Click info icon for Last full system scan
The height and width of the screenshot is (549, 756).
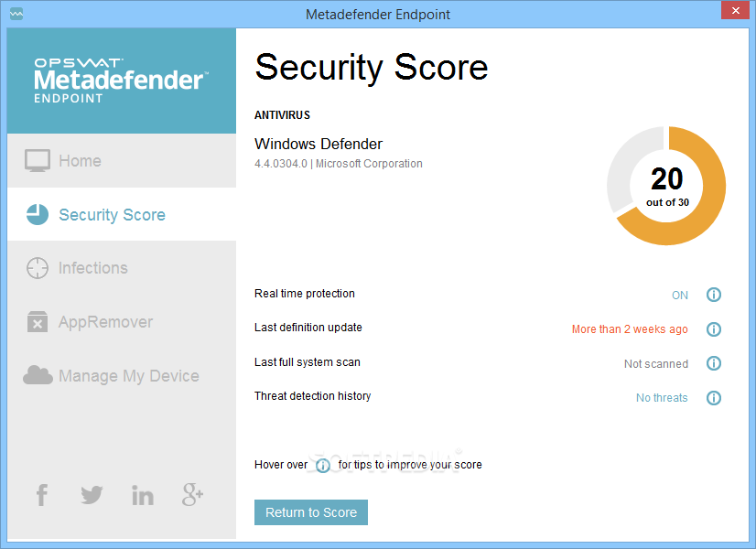(714, 363)
